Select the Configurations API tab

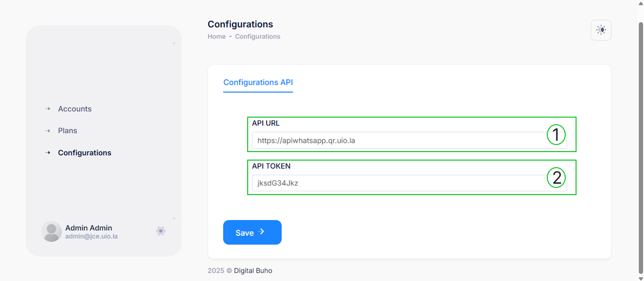pyautogui.click(x=258, y=82)
